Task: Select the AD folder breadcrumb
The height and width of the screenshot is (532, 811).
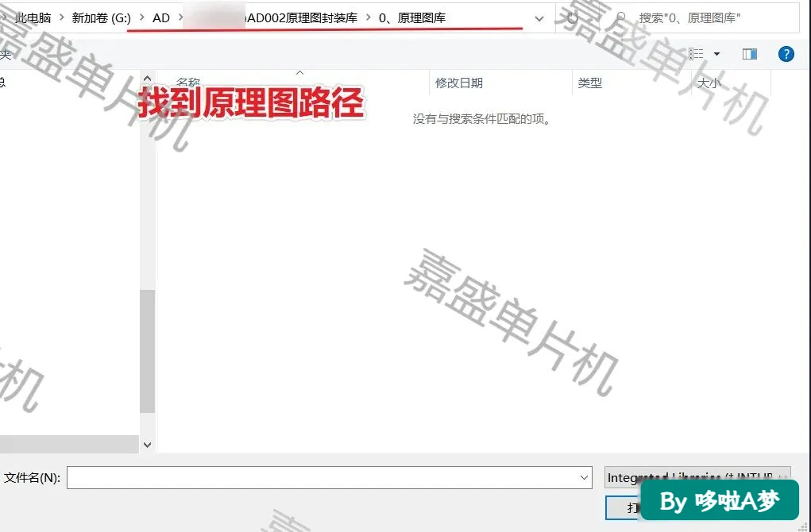Action: (161, 18)
